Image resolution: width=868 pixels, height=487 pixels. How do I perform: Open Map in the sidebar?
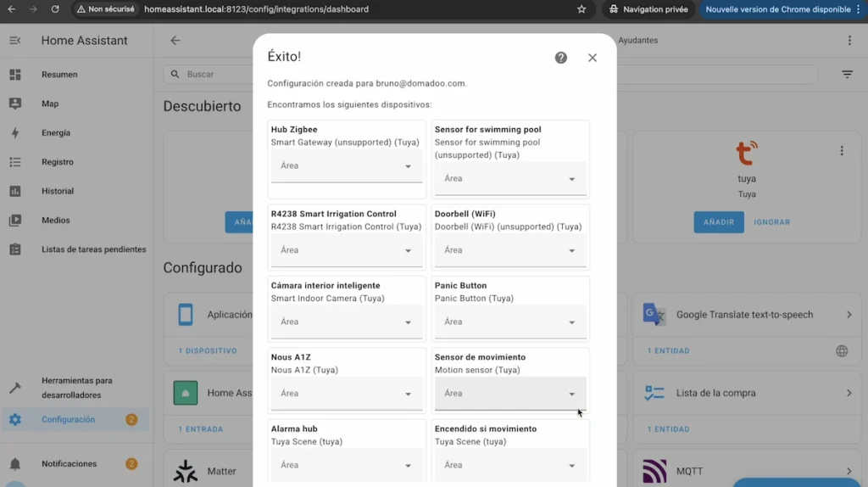pyautogui.click(x=76, y=104)
